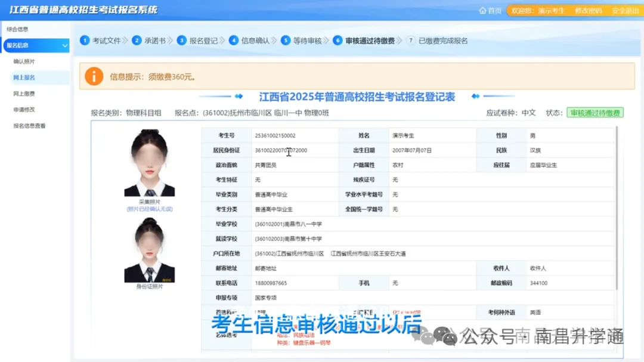The width and height of the screenshot is (644, 362).
Task: Click the orange info icon in the notice bar
Action: tap(94, 76)
